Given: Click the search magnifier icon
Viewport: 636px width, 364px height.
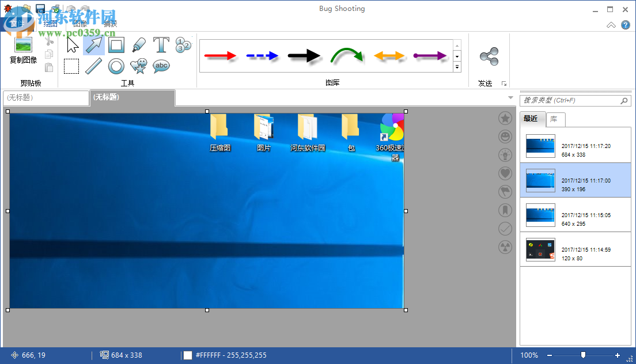Looking at the screenshot, I should pyautogui.click(x=624, y=101).
